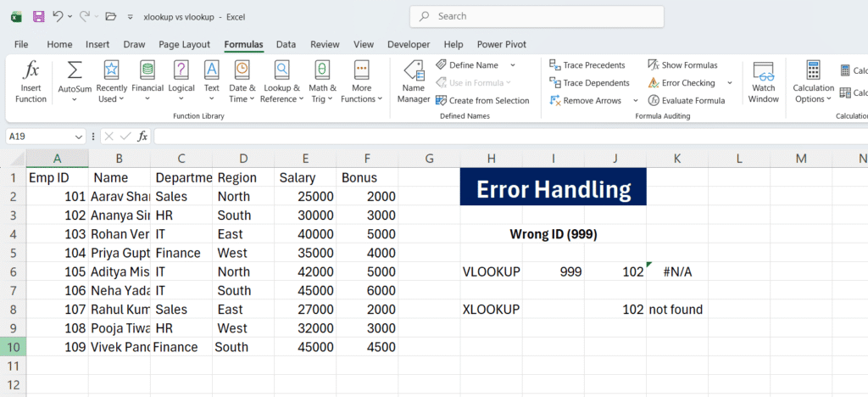
Task: Click the Error Checking button
Action: tap(682, 83)
